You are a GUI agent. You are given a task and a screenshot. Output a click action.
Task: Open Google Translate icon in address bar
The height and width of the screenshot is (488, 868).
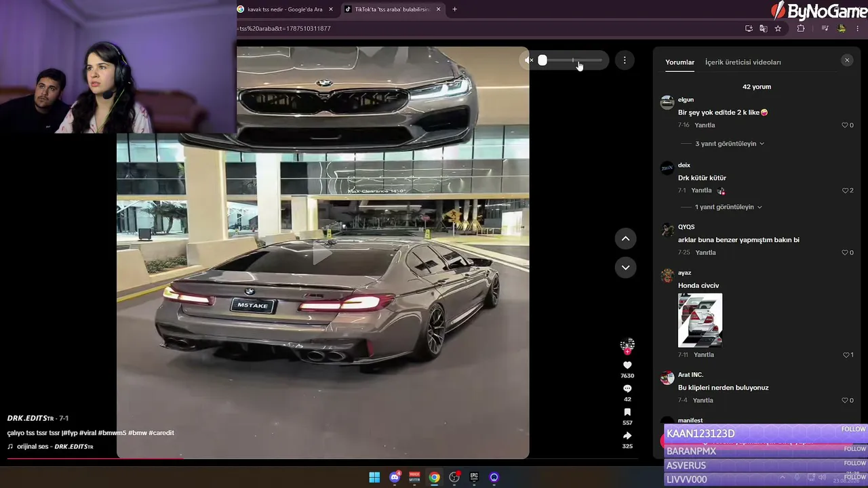pyautogui.click(x=764, y=28)
